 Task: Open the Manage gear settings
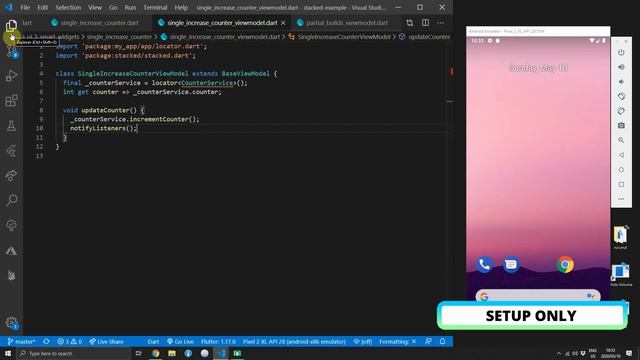pyautogui.click(x=11, y=323)
